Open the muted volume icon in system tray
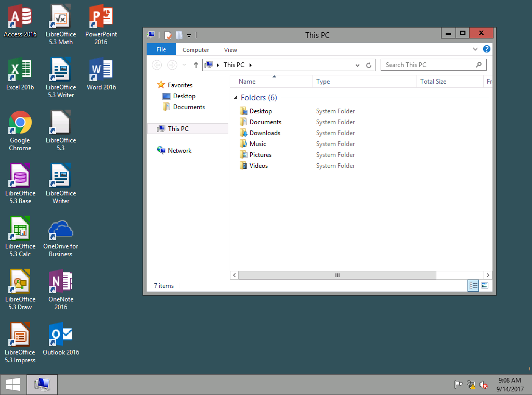The image size is (532, 395). [484, 385]
